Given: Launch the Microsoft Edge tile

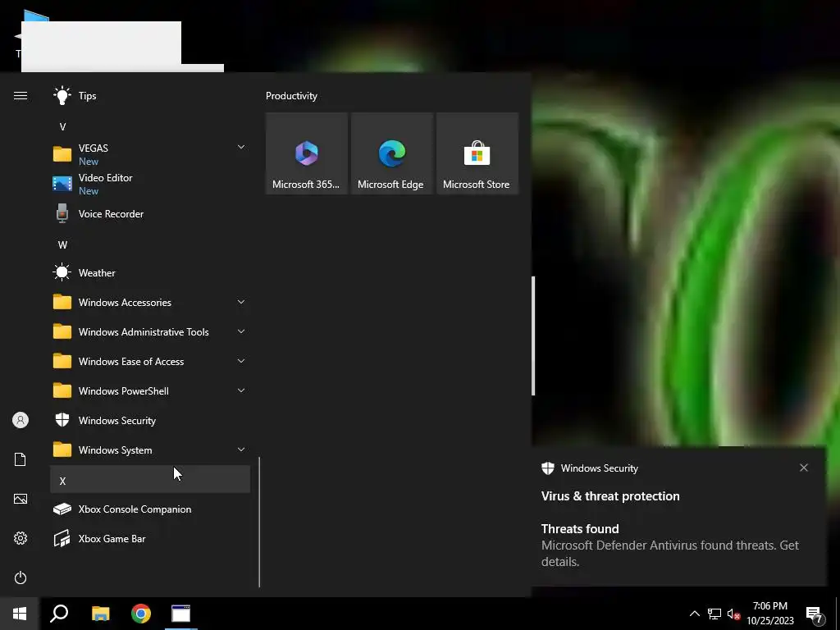Looking at the screenshot, I should [x=391, y=153].
